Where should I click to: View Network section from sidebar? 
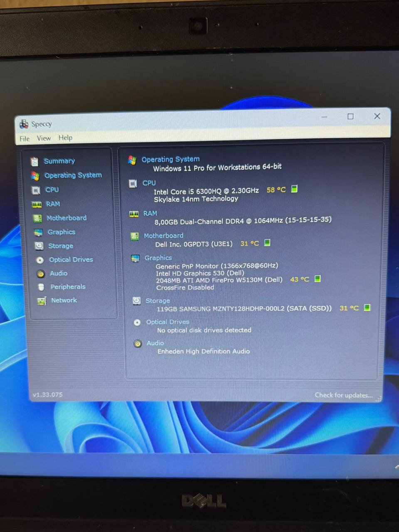(64, 300)
